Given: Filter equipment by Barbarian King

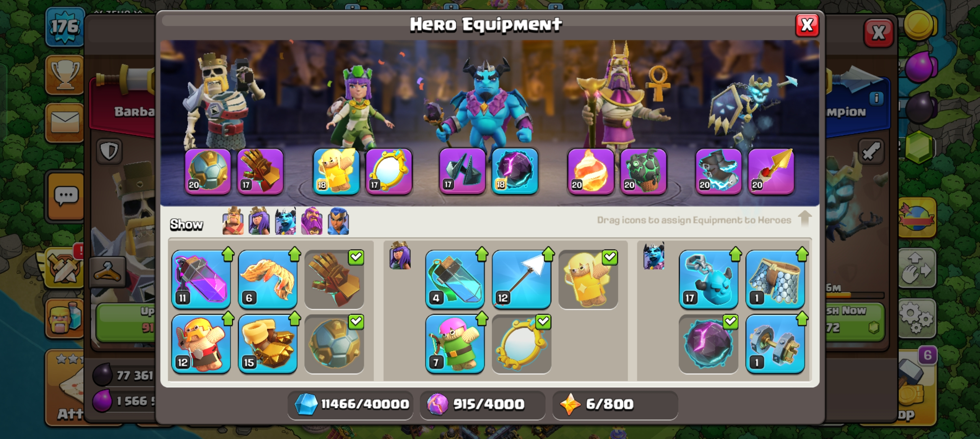Looking at the screenshot, I should click(233, 221).
